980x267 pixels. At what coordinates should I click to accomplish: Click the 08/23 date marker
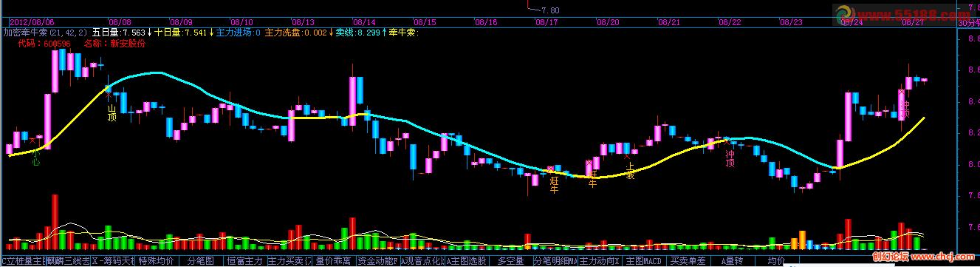click(791, 23)
